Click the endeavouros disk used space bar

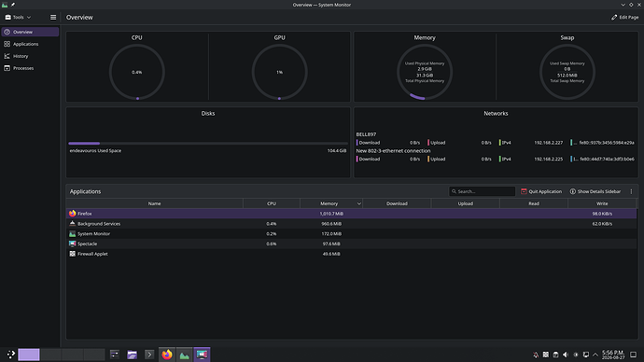click(x=208, y=144)
